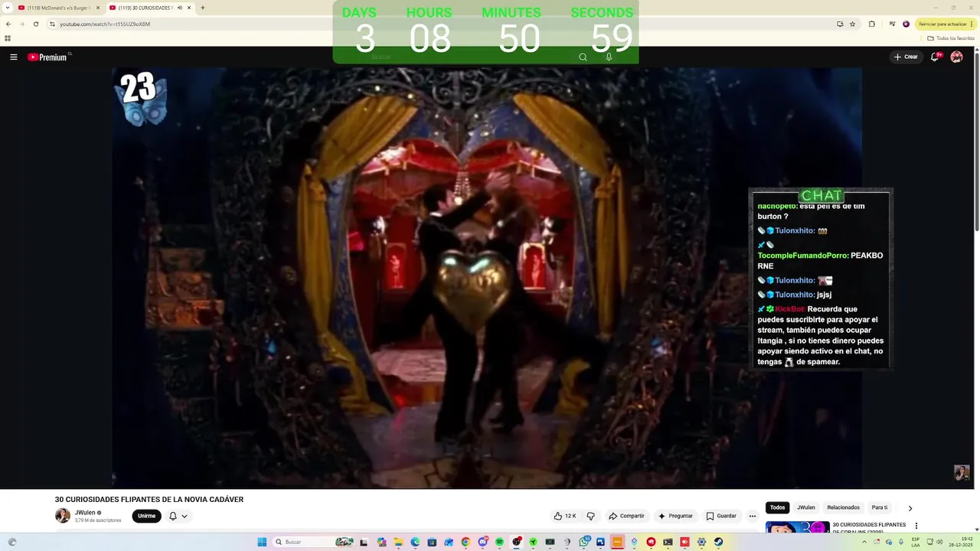This screenshot has width=980, height=551.
Task: Open JWulen channel avatar
Action: (x=63, y=516)
